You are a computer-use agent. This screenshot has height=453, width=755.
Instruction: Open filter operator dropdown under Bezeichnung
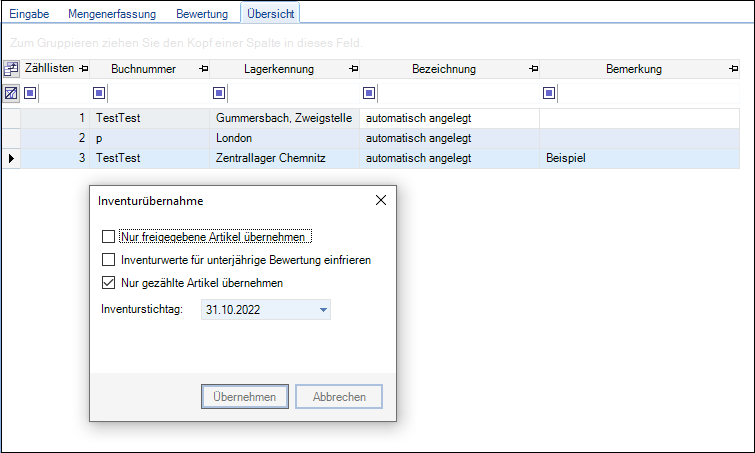[369, 93]
